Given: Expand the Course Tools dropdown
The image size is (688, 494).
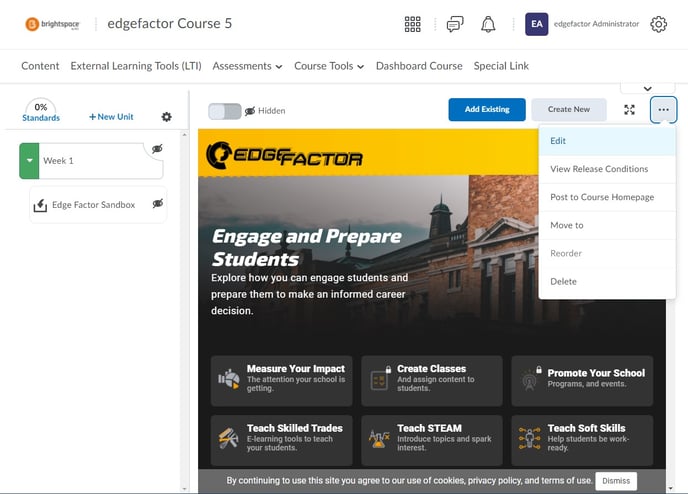Looking at the screenshot, I should click(x=329, y=66).
